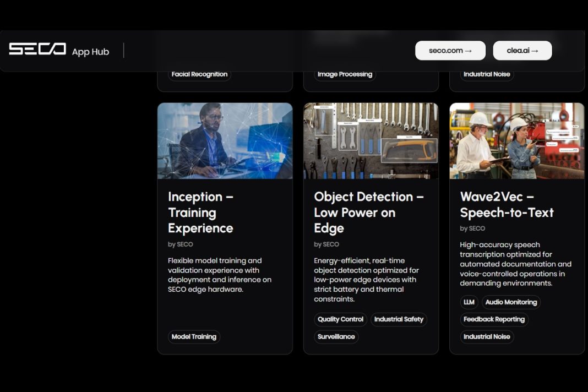Screen dimensions: 588x392
Task: Open the seco.com link
Action: (x=450, y=50)
